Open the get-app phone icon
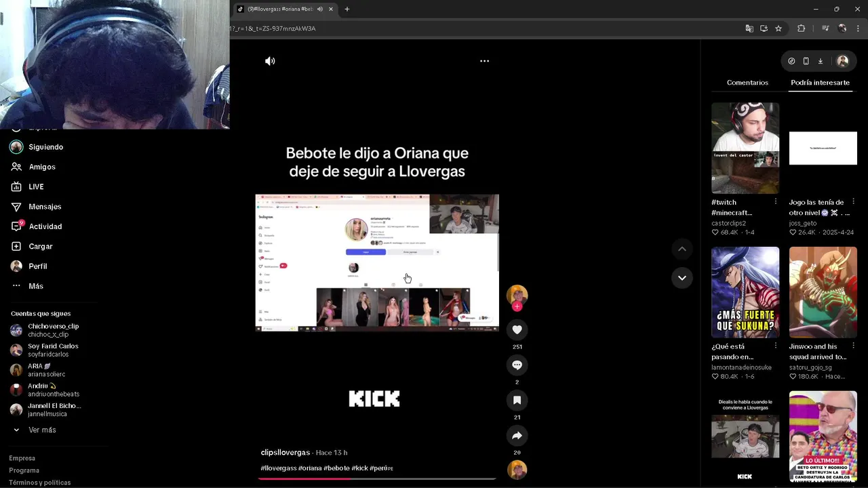 (x=806, y=61)
